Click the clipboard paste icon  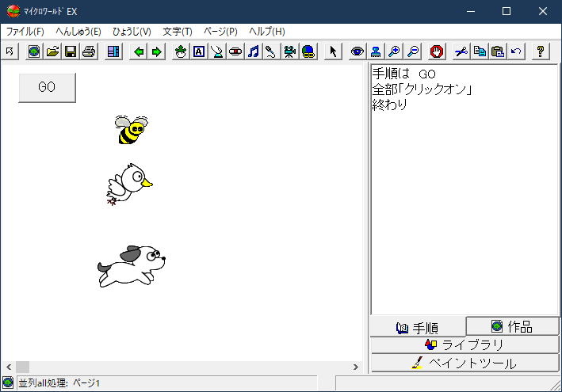point(498,51)
